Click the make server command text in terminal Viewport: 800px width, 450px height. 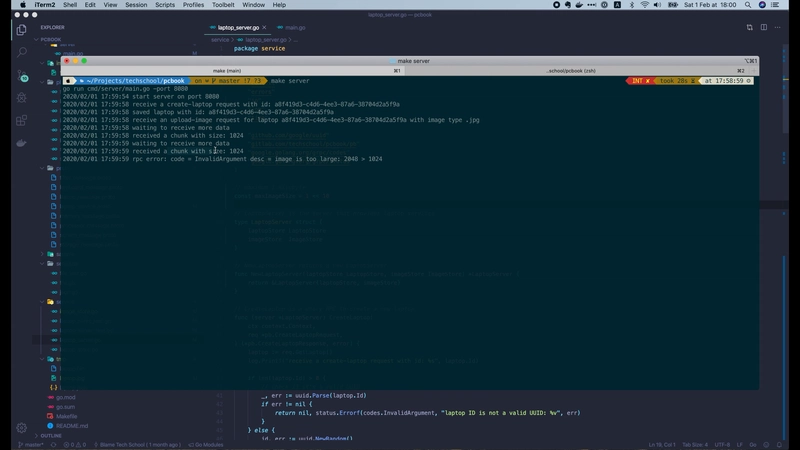coord(290,81)
